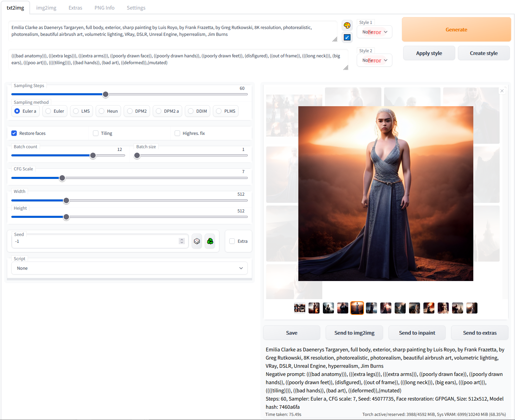This screenshot has width=515, height=420.
Task: Close the image preview with the X icon
Action: coord(502,91)
